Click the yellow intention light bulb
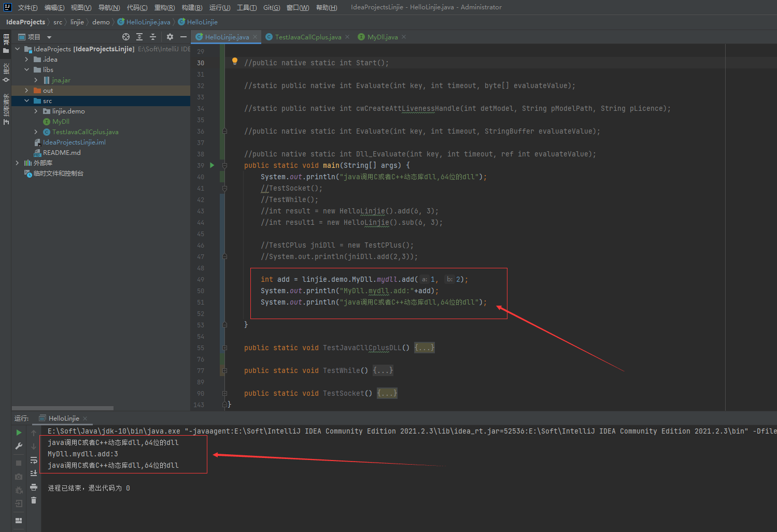Screen dimensions: 777x532 [234, 62]
